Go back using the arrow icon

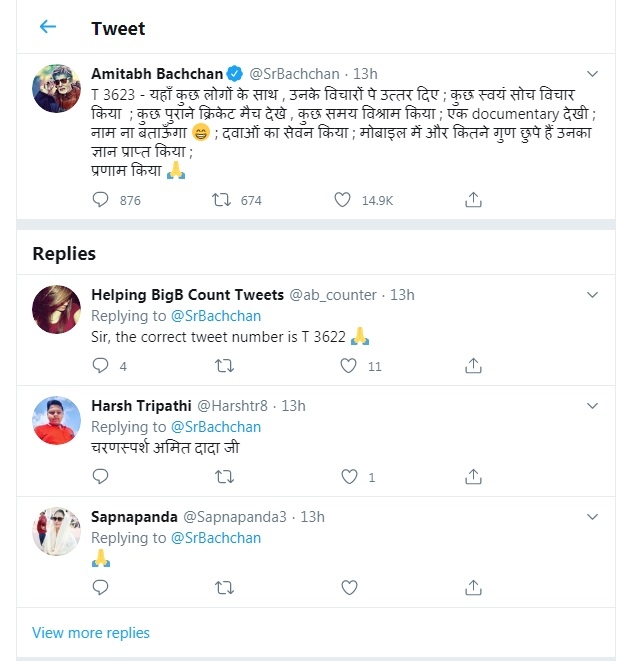tap(48, 27)
